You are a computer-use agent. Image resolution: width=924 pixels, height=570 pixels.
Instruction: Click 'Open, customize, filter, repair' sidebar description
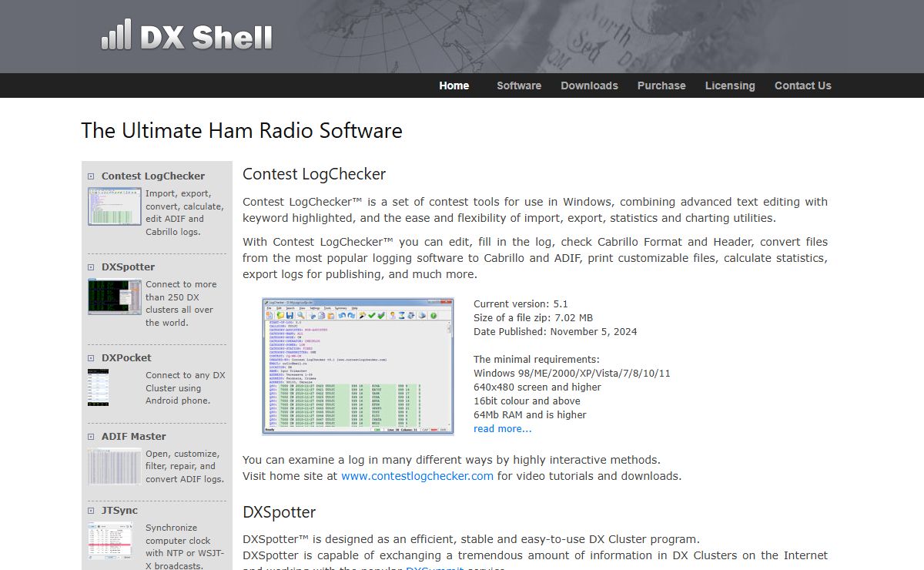coord(185,466)
